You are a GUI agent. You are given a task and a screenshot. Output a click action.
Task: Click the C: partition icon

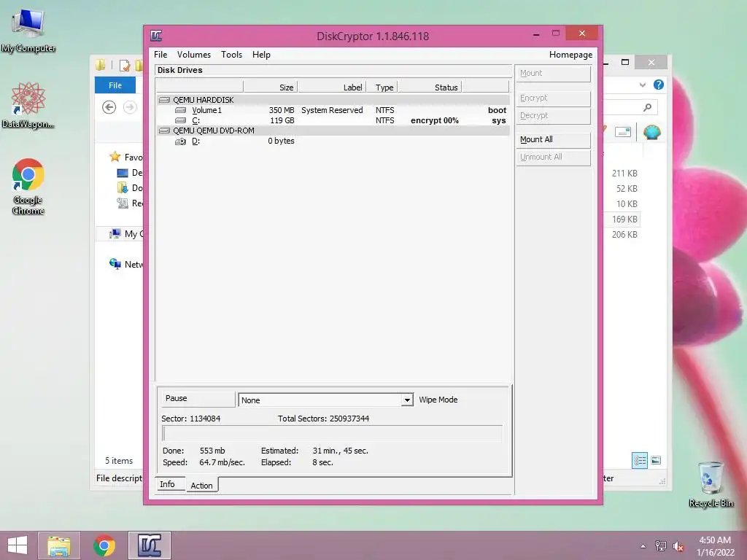pos(181,120)
